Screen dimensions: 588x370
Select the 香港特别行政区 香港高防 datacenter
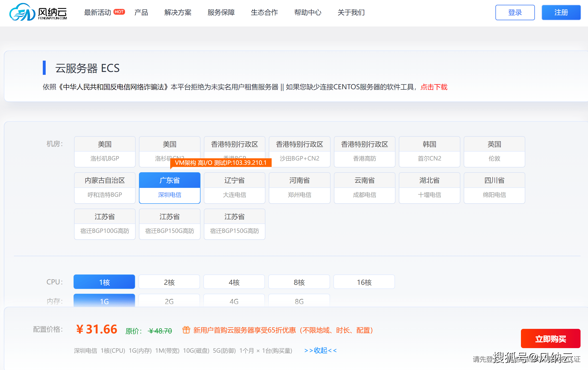tap(365, 152)
